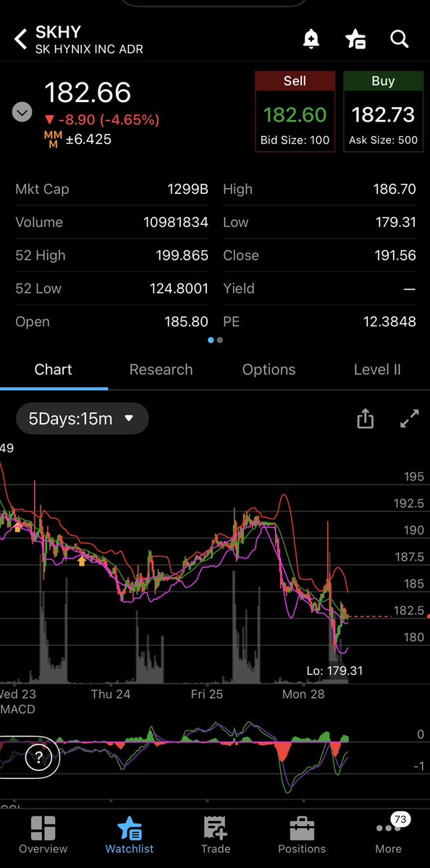The height and width of the screenshot is (868, 430).
Task: Tap the Open value 185.80
Action: coord(187,322)
